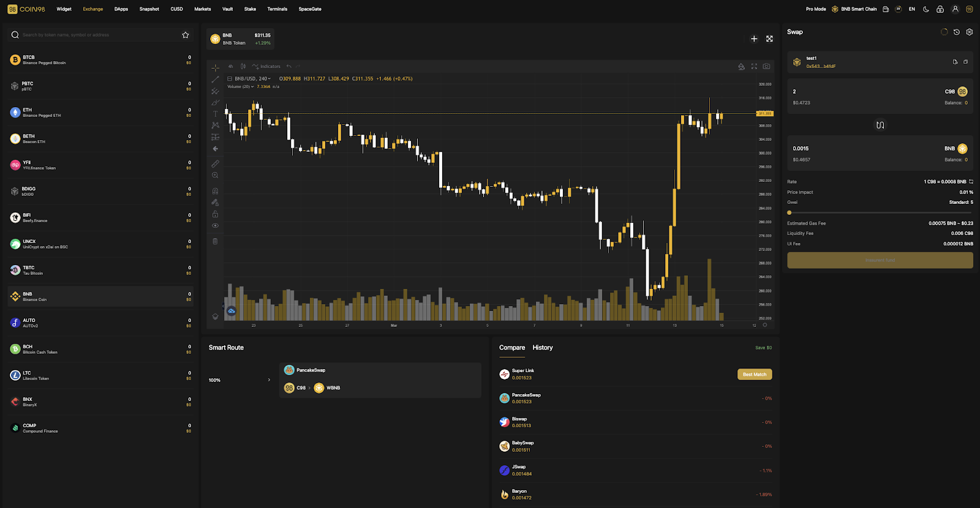Select the brush drawing tool in chart sidebar
The height and width of the screenshot is (508, 980).
[215, 102]
